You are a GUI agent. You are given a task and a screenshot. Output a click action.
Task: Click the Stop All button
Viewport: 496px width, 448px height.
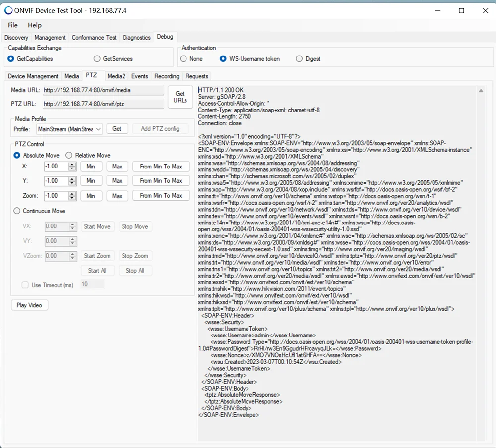tap(135, 271)
